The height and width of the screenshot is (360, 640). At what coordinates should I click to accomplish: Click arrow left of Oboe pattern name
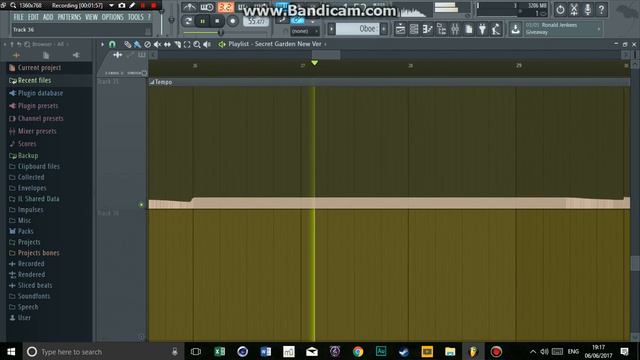[x=331, y=29]
